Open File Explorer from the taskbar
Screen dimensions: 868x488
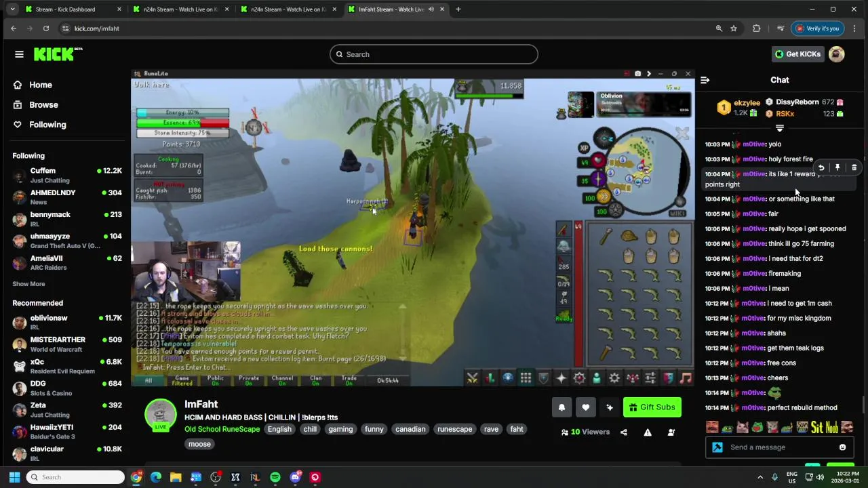coord(176,477)
